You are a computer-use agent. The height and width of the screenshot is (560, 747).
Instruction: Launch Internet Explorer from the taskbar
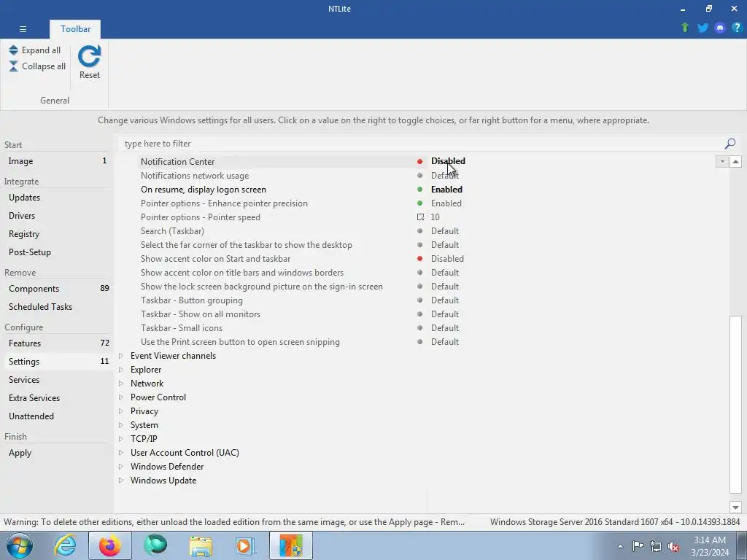pos(65,545)
